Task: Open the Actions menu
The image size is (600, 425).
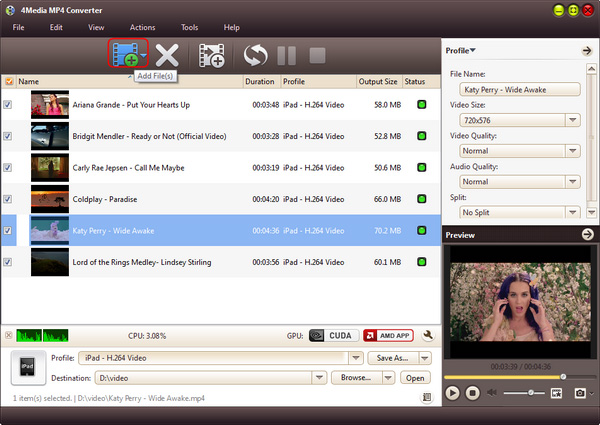Action: coord(142,28)
